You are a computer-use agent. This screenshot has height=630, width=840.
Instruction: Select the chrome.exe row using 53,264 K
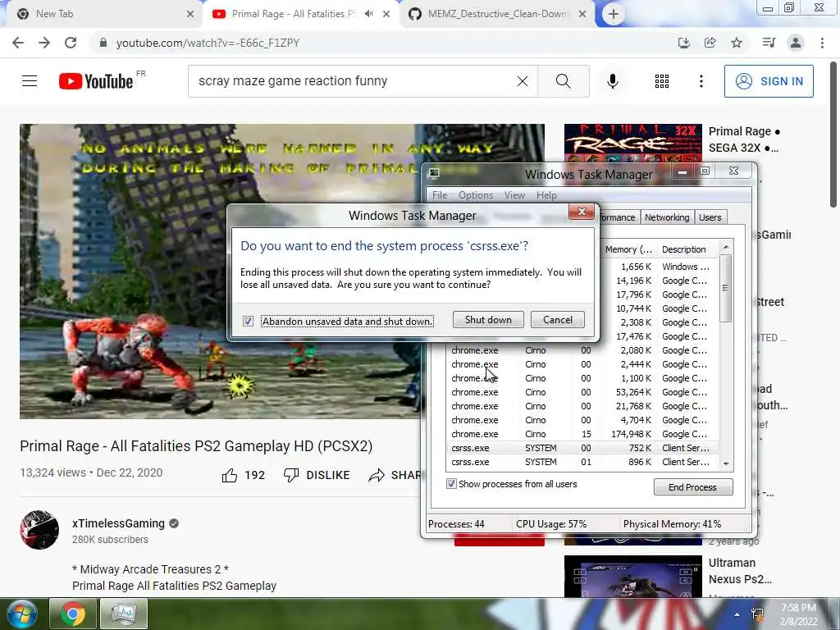(x=582, y=392)
